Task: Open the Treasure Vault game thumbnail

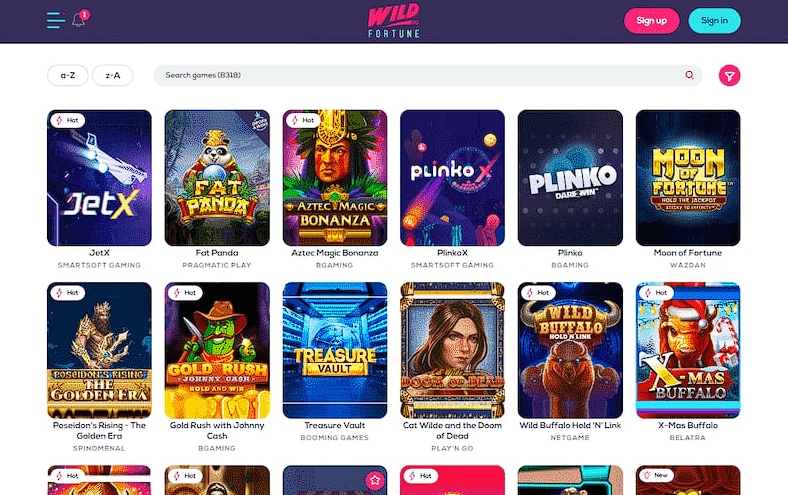Action: tap(335, 350)
